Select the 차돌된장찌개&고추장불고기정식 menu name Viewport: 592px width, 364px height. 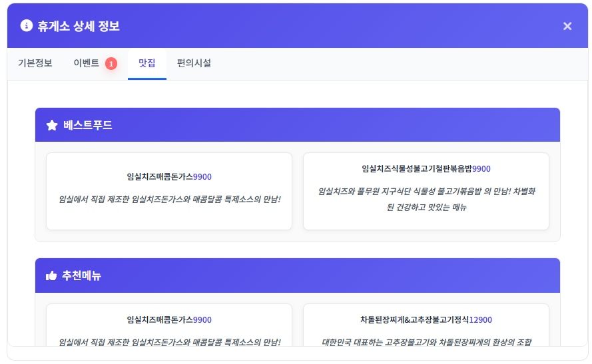(x=415, y=320)
